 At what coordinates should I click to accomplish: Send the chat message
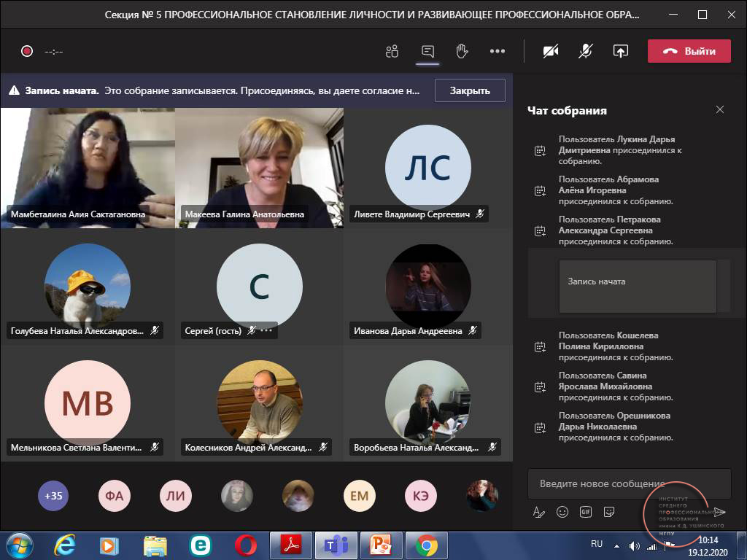[x=719, y=512]
